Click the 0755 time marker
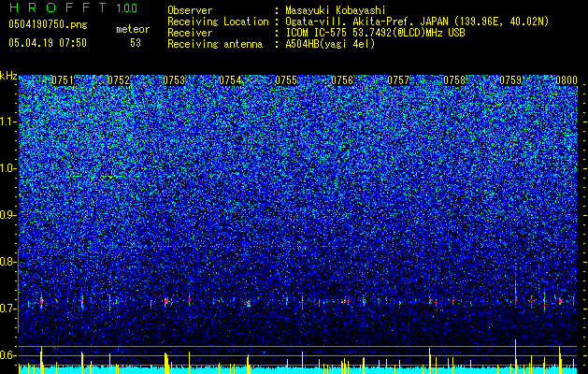Image resolution: width=588 pixels, height=374 pixels. 286,80
